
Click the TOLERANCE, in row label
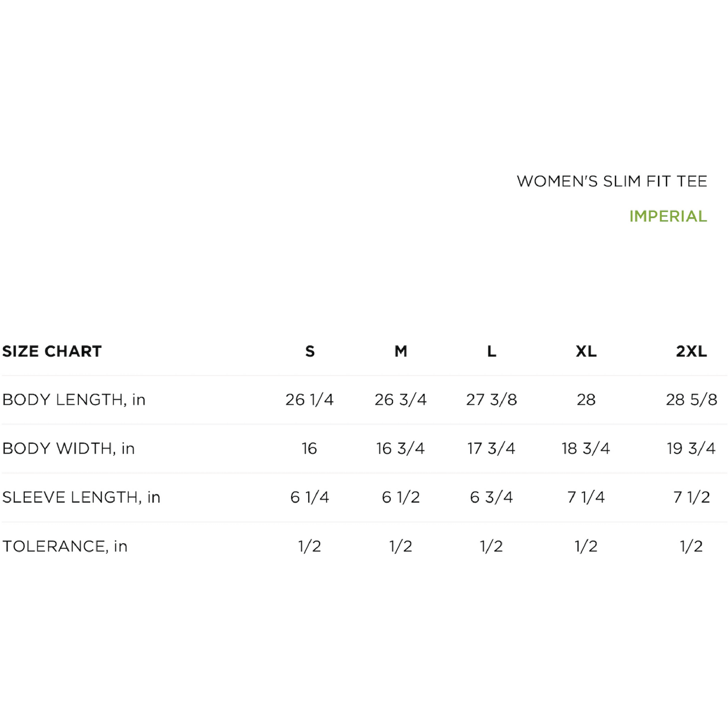coord(65,547)
